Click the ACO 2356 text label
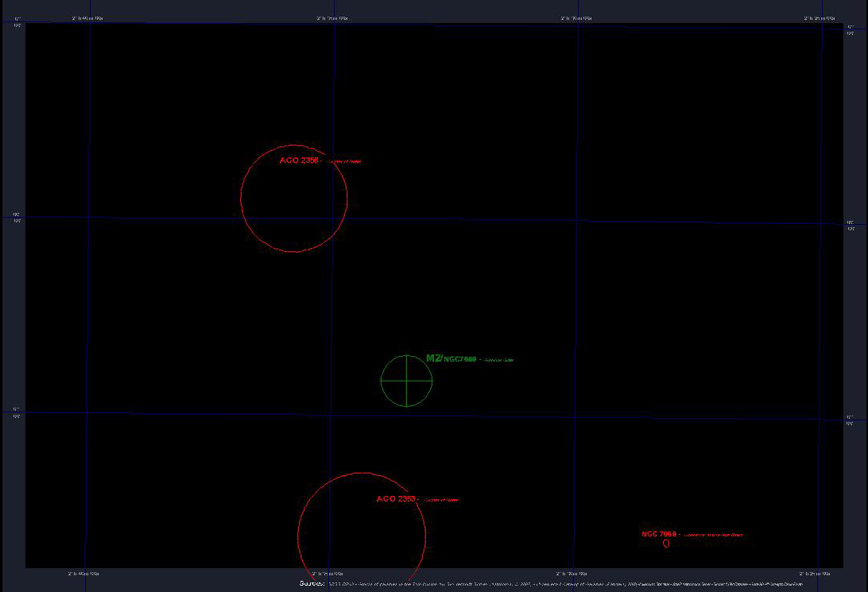The image size is (868, 592). [300, 161]
